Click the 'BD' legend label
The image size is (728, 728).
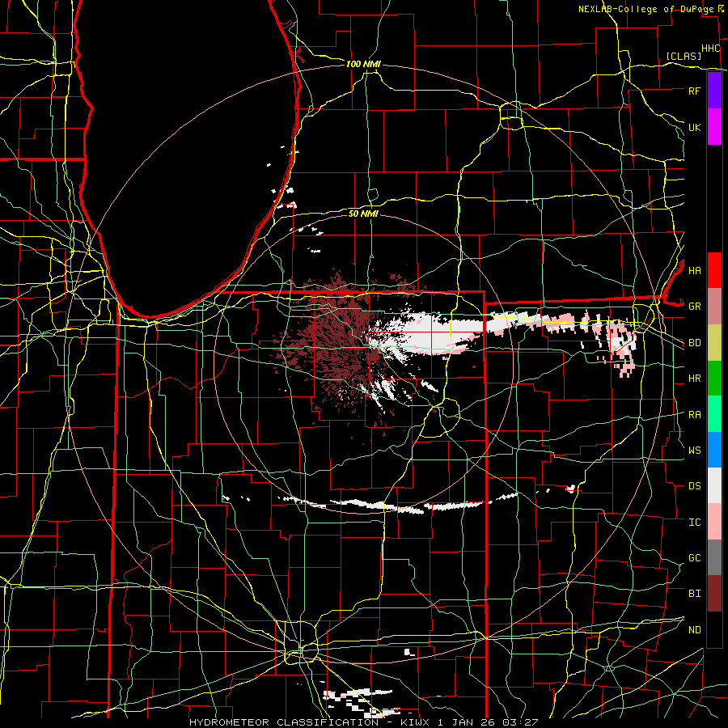[x=694, y=343]
